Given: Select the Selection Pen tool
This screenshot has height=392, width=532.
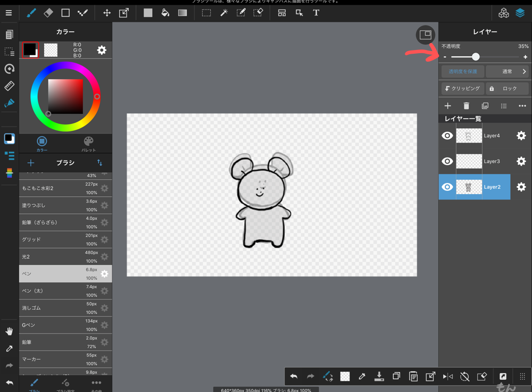Looking at the screenshot, I should (241, 13).
